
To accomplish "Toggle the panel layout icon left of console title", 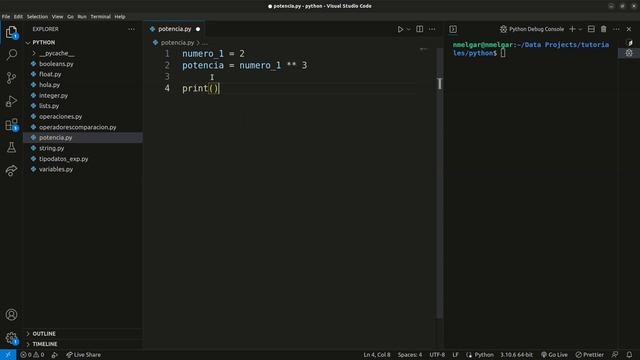I will point(453,29).
